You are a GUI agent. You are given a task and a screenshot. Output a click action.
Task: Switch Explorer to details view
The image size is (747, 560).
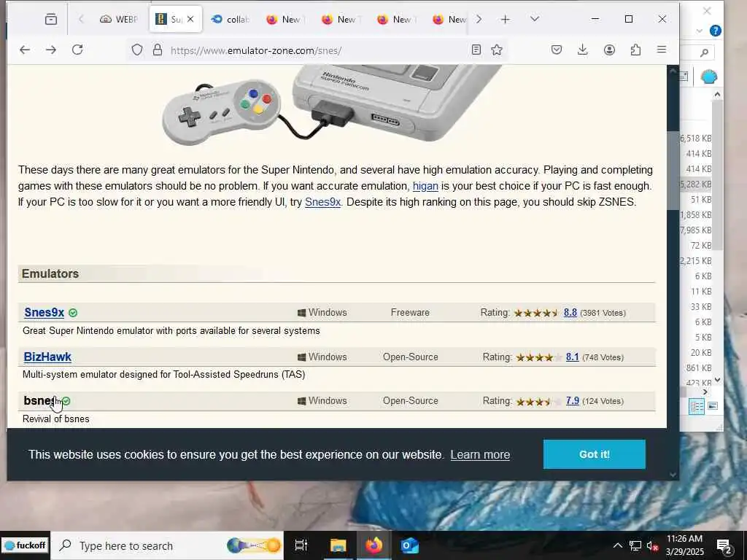tap(696, 406)
